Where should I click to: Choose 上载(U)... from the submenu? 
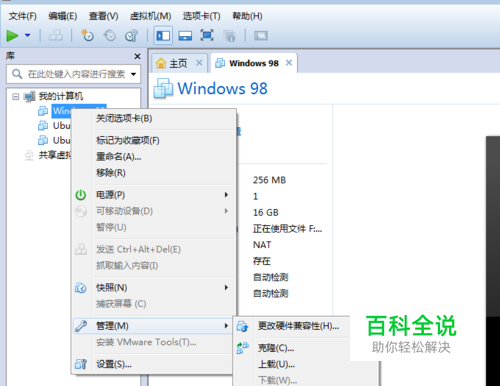[x=276, y=364]
